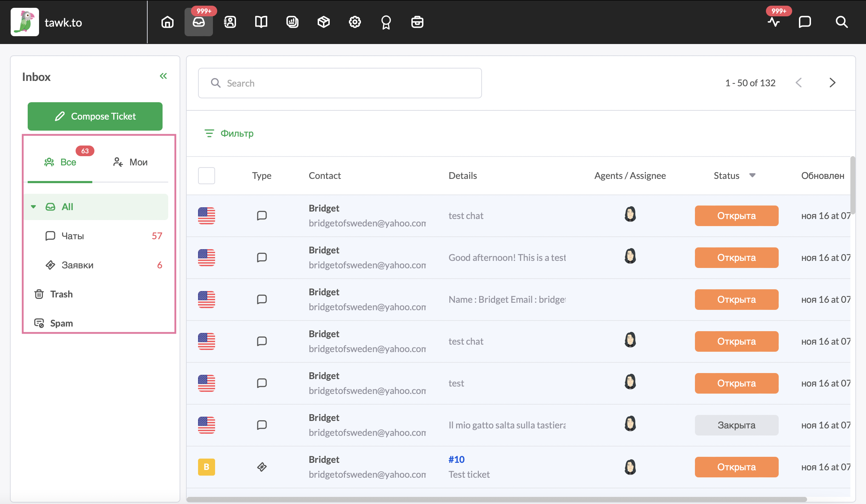
Task: Click the 63 unread badge on Все tab
Action: (85, 151)
